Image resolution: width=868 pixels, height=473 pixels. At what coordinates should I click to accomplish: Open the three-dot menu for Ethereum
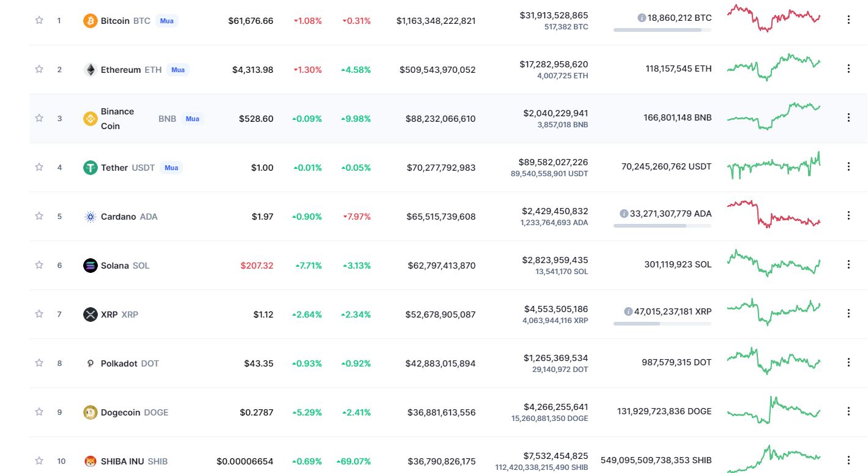tap(848, 69)
